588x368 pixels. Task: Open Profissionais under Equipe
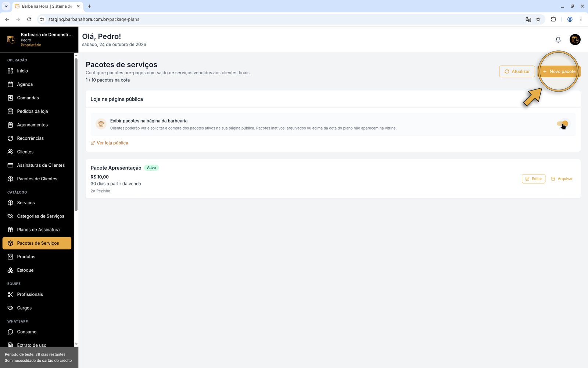click(37, 294)
